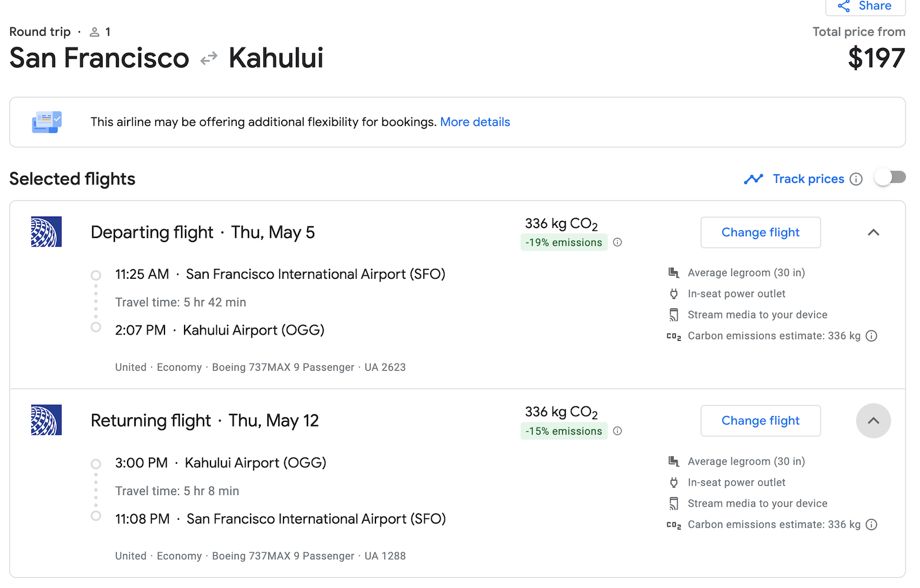Open the More details link

click(475, 122)
